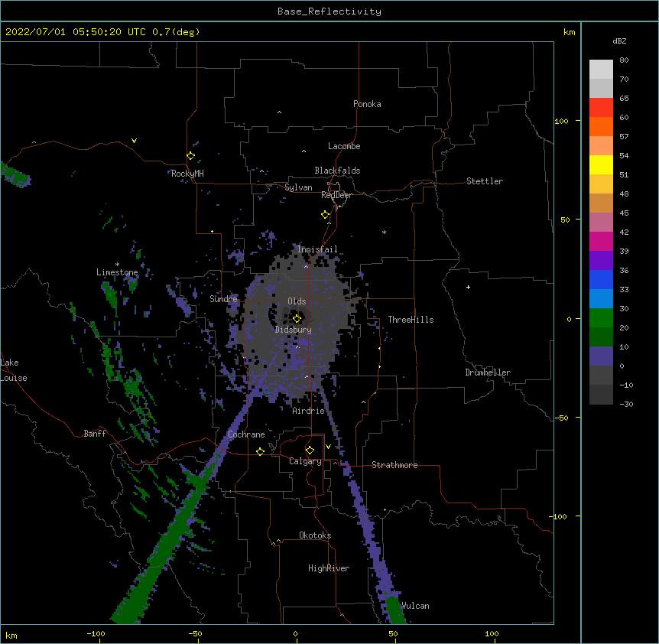The width and height of the screenshot is (659, 644).
Task: Click the Base_Reflectivity title
Action: (329, 11)
